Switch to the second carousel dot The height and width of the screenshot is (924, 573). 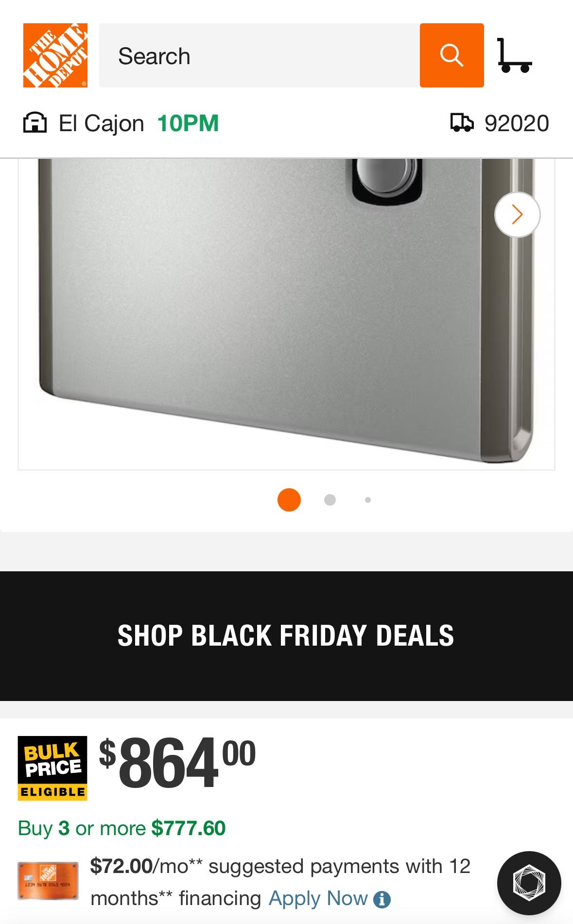pyautogui.click(x=330, y=500)
